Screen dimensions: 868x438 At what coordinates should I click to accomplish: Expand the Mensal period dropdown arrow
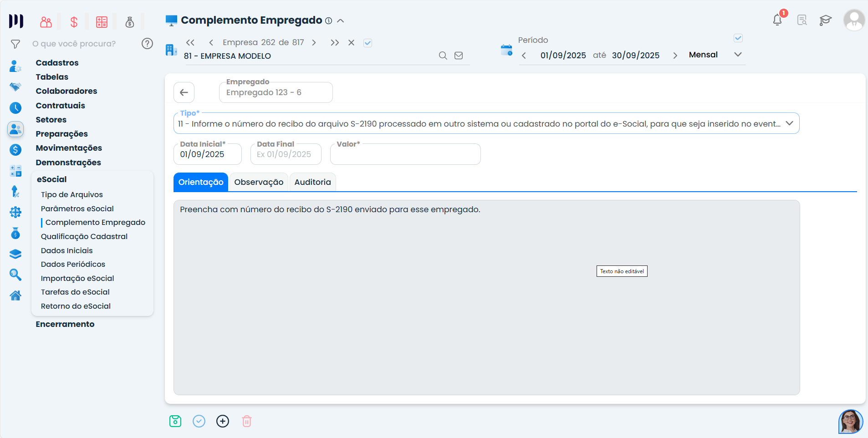click(x=738, y=55)
